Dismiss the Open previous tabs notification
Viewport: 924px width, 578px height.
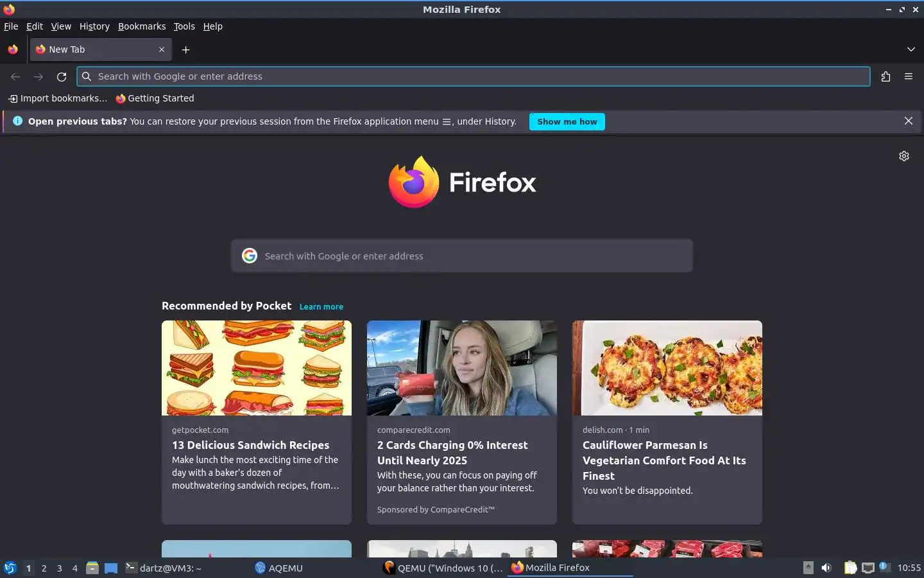tap(909, 121)
